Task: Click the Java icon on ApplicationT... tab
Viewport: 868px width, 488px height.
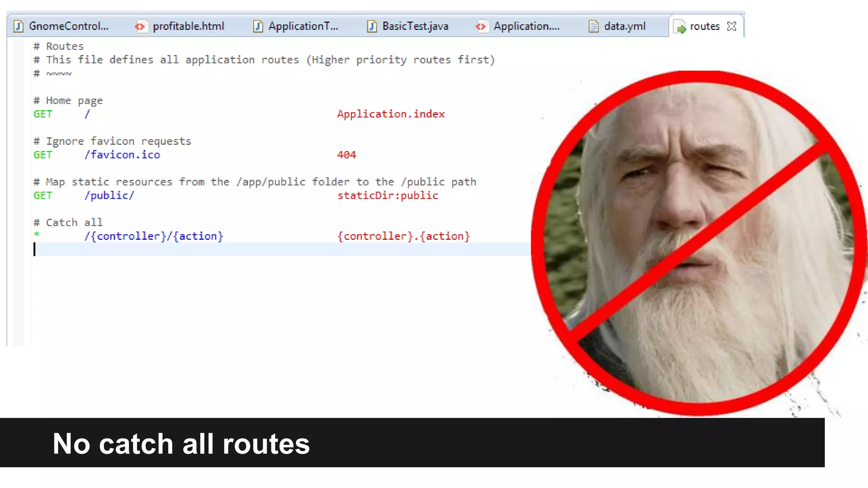Action: [x=258, y=27]
